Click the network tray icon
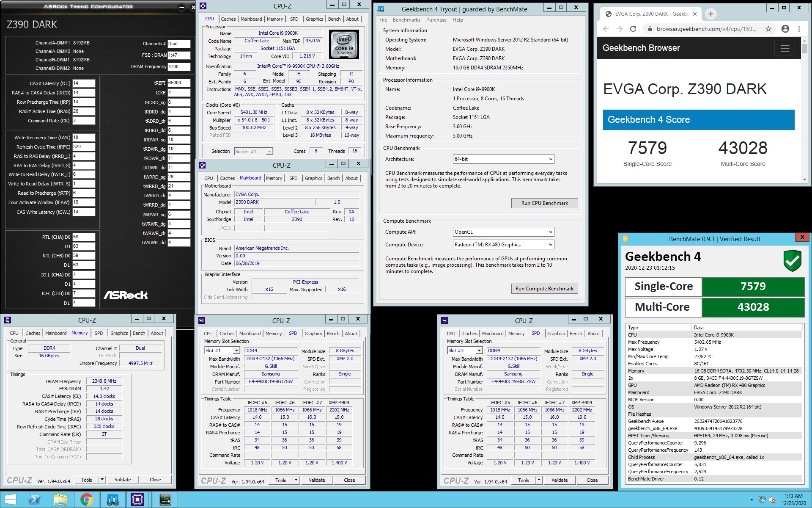 click(762, 500)
